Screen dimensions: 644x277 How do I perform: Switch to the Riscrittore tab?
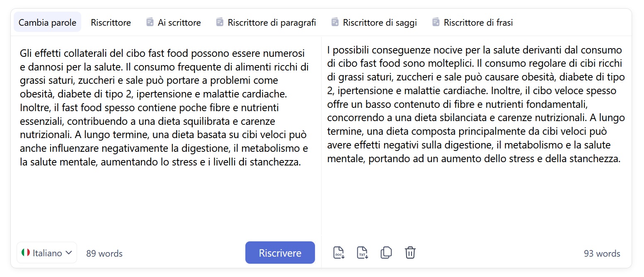point(111,22)
